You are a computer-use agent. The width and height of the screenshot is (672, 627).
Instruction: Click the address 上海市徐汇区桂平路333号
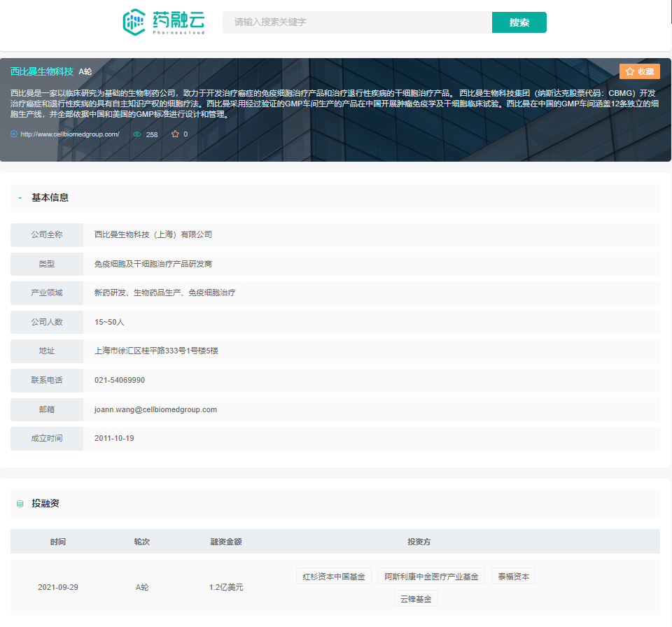pyautogui.click(x=156, y=351)
